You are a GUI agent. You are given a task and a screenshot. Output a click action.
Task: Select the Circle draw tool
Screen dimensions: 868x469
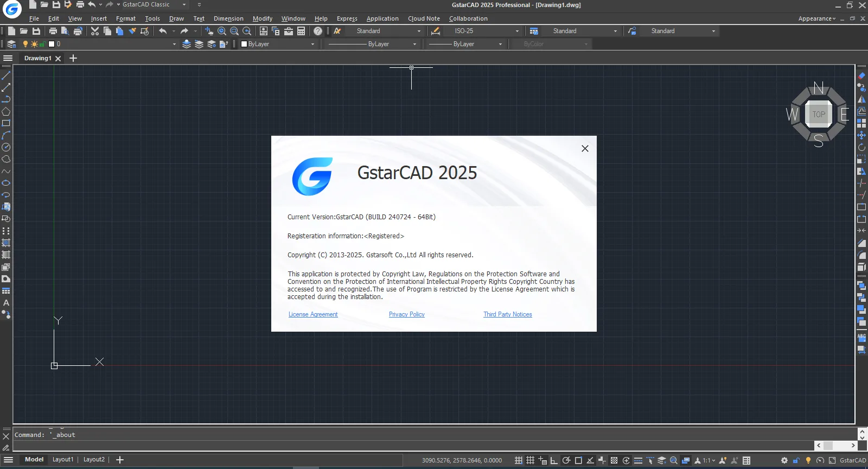(x=6, y=147)
